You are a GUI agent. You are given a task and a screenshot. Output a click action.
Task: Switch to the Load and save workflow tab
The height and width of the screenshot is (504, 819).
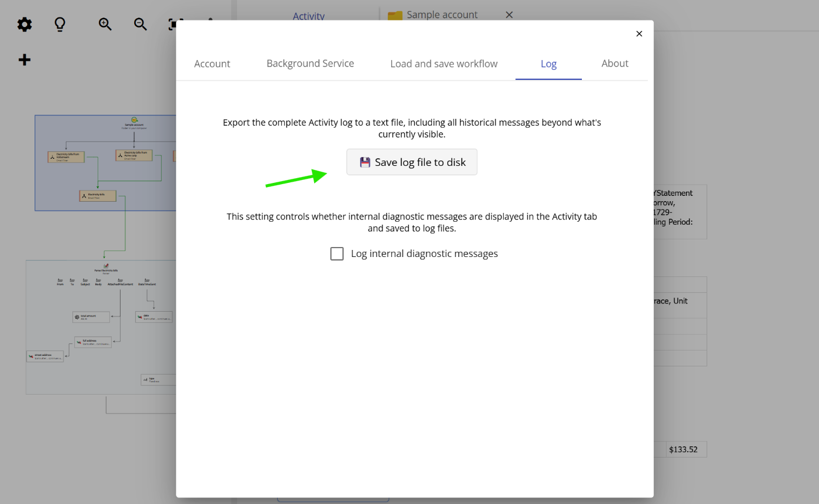[x=444, y=64]
